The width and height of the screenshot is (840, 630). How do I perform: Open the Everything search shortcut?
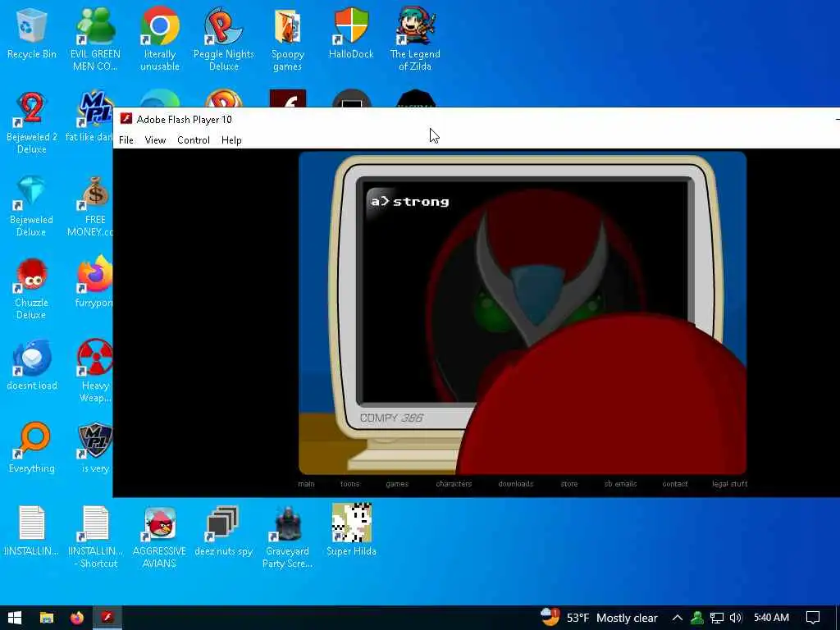pos(32,449)
